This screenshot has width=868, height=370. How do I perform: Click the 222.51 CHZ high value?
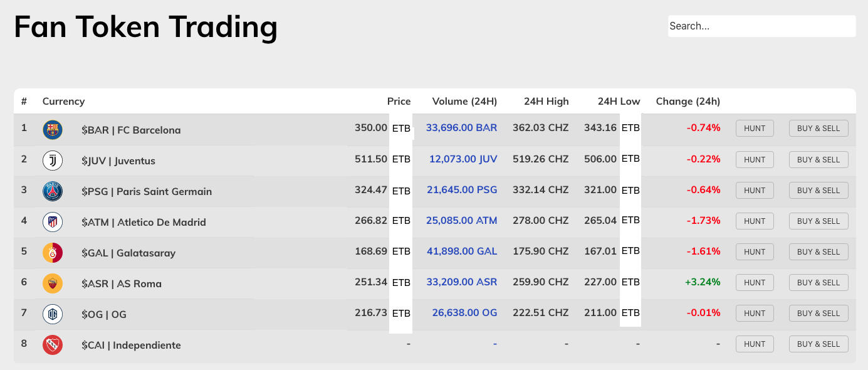pos(541,313)
